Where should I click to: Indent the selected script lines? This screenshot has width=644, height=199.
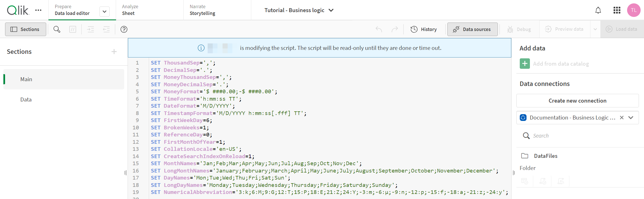coord(91,29)
